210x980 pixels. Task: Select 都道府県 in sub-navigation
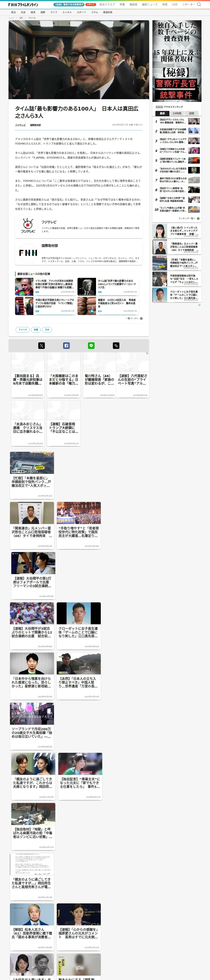[108, 12]
